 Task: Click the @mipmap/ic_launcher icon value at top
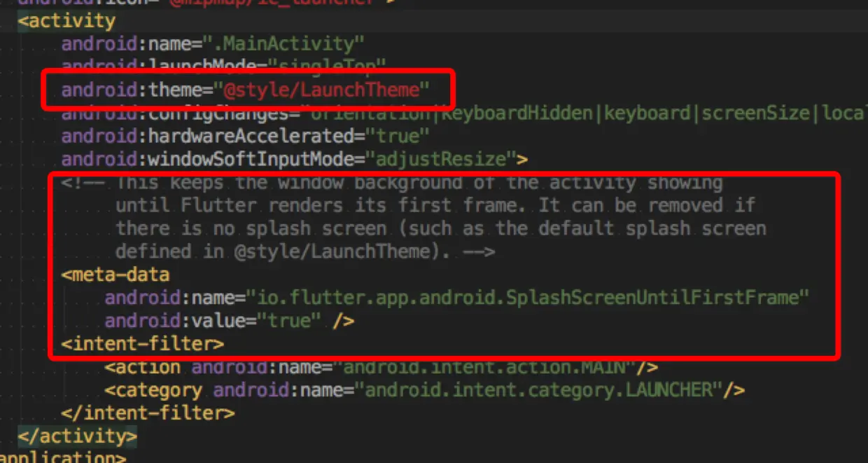click(273, 4)
